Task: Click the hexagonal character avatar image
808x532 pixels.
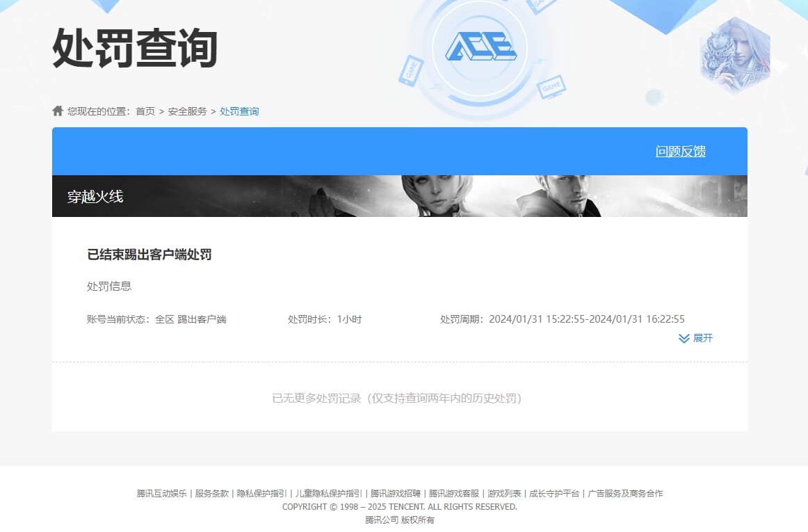Action: [x=734, y=56]
